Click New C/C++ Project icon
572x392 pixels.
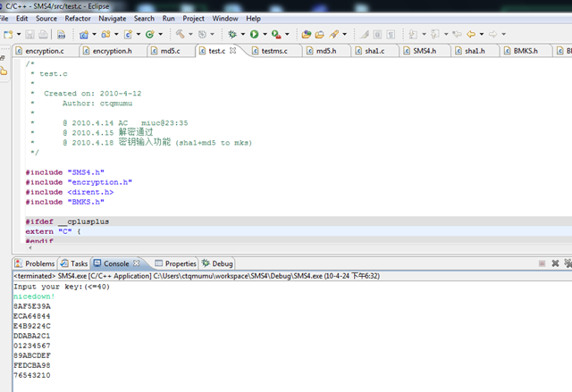point(84,34)
